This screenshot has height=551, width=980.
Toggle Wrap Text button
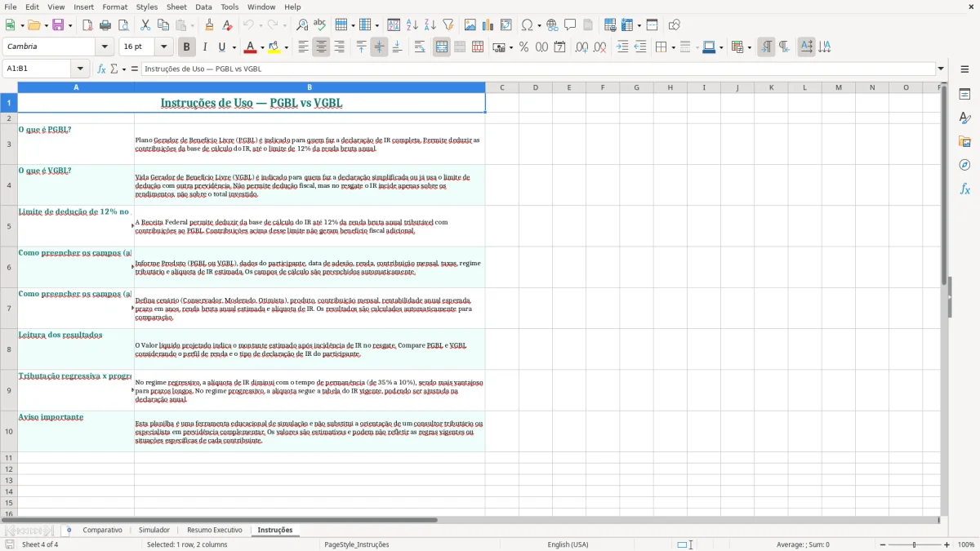click(x=420, y=47)
